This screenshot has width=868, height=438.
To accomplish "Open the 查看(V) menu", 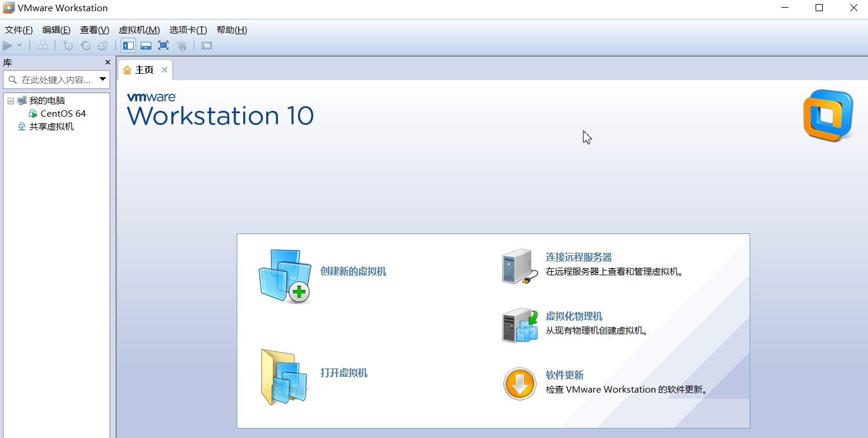I will [x=95, y=30].
